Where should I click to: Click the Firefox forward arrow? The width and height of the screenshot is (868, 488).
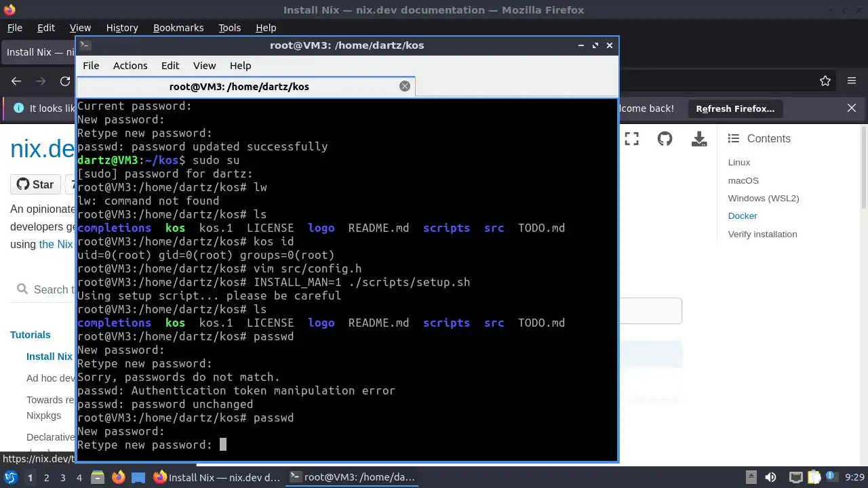(x=41, y=81)
